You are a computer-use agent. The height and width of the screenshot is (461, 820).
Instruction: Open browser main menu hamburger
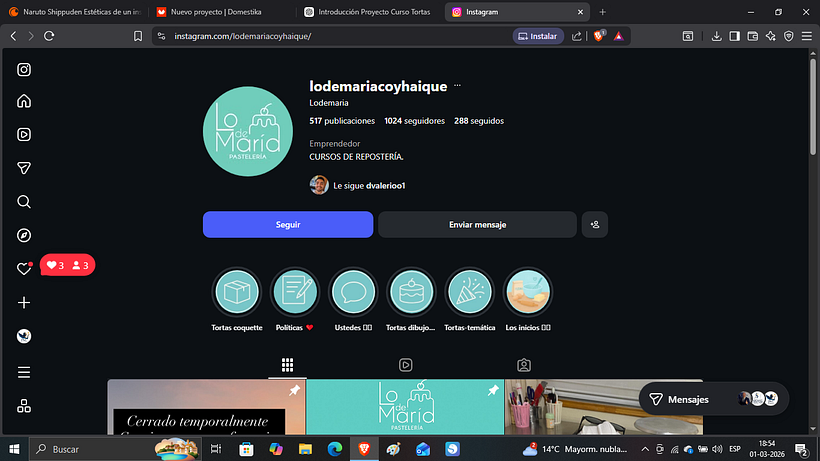tap(807, 36)
